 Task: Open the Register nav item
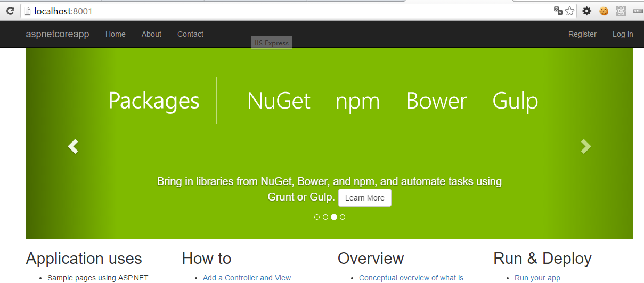tap(582, 34)
